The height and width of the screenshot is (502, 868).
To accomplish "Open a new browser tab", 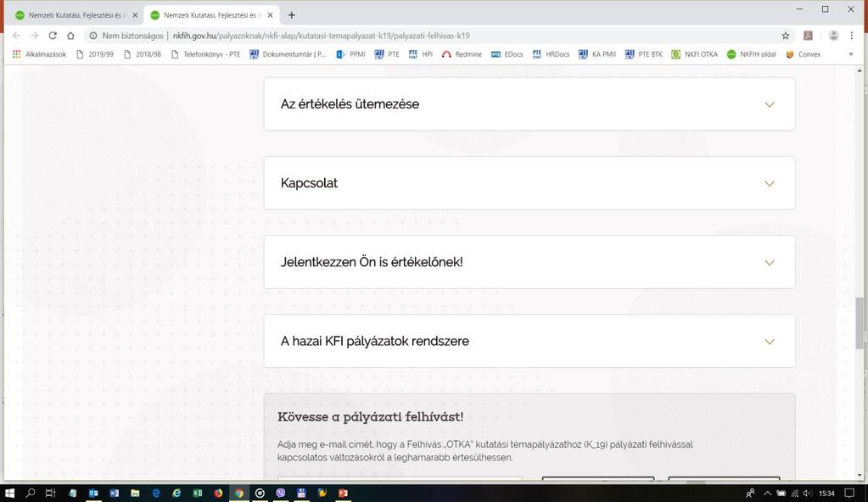I will 292,15.
